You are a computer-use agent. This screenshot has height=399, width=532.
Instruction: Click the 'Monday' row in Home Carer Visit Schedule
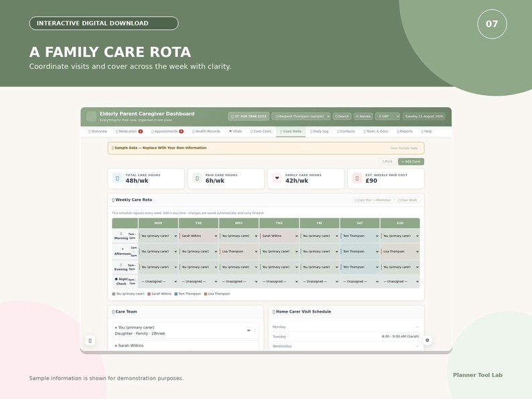[346, 327]
